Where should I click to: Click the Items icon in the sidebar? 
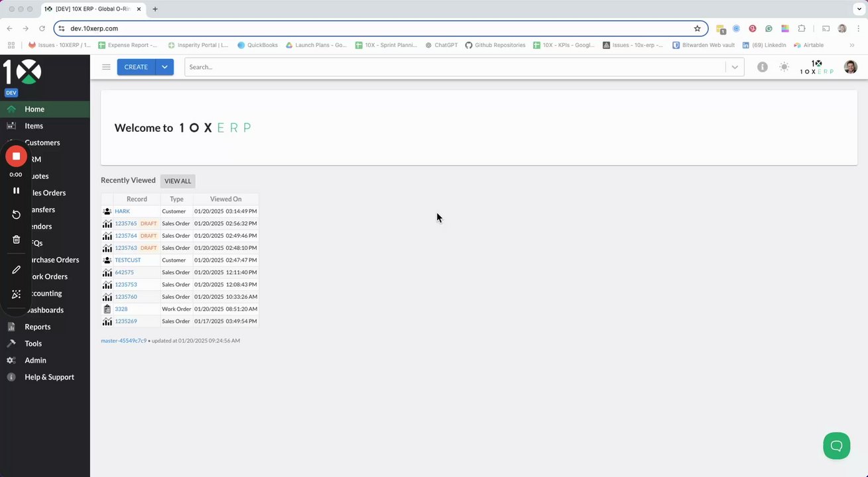point(11,126)
